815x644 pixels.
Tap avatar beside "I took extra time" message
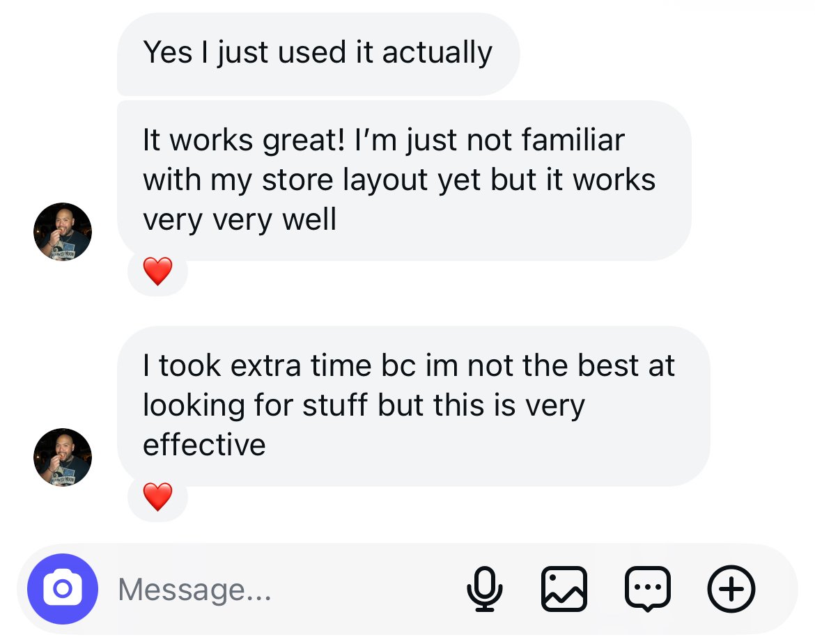(x=63, y=457)
